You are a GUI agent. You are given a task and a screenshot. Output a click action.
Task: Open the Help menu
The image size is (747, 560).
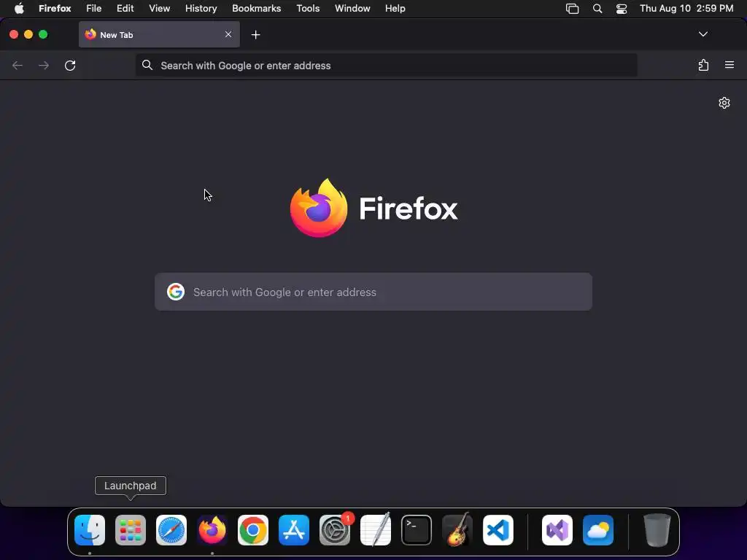point(395,9)
